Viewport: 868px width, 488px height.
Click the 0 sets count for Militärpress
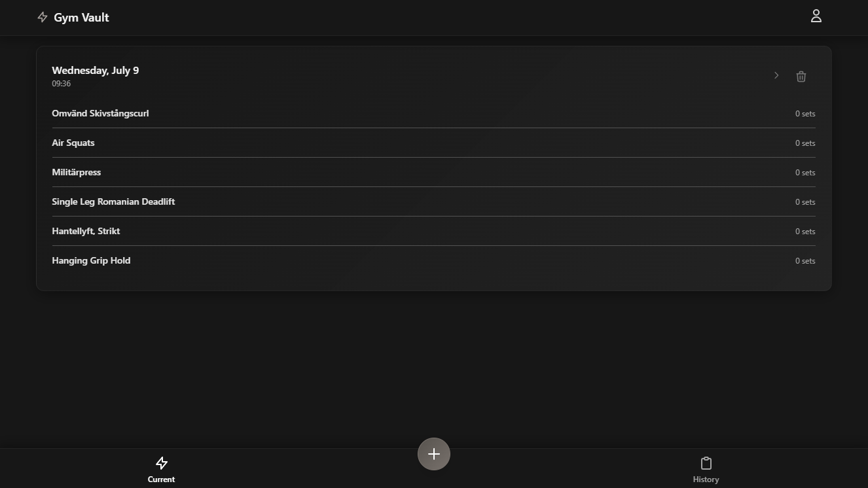point(805,172)
